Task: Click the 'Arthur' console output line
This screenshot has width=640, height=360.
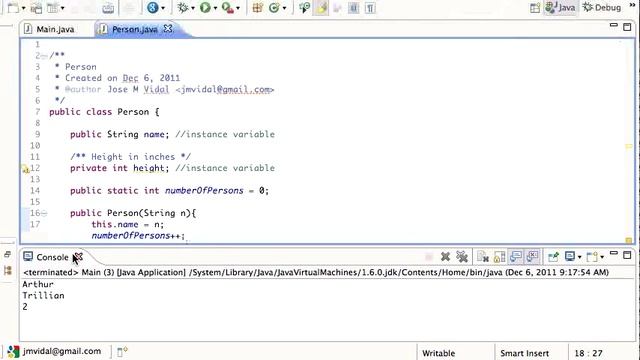Action: (38, 284)
